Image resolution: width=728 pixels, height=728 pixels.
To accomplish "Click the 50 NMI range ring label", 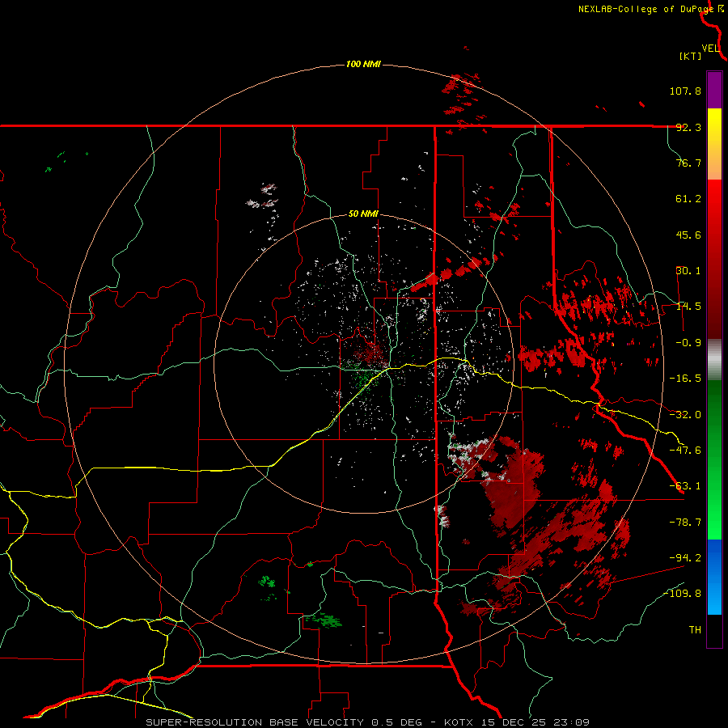I will 363,214.
